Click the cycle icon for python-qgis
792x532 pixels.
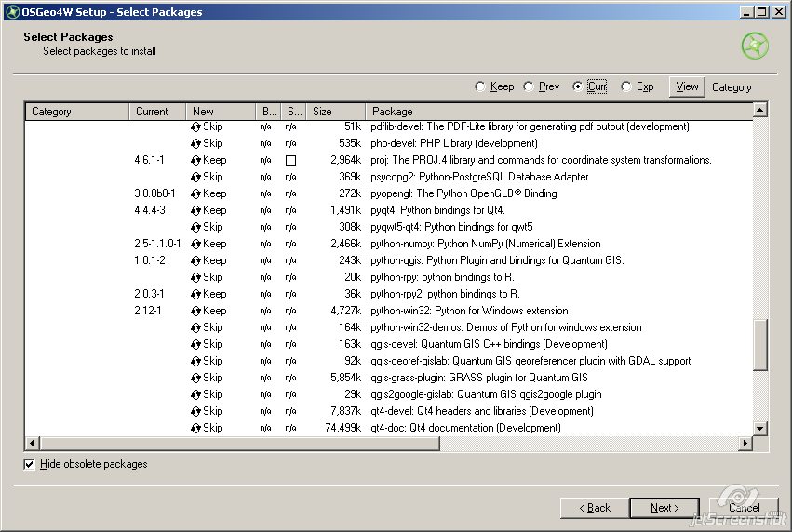point(196,261)
